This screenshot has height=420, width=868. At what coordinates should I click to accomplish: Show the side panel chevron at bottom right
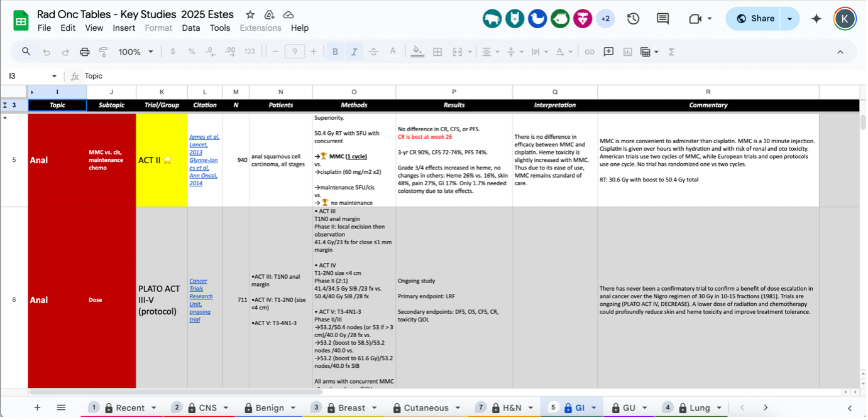[x=850, y=407]
